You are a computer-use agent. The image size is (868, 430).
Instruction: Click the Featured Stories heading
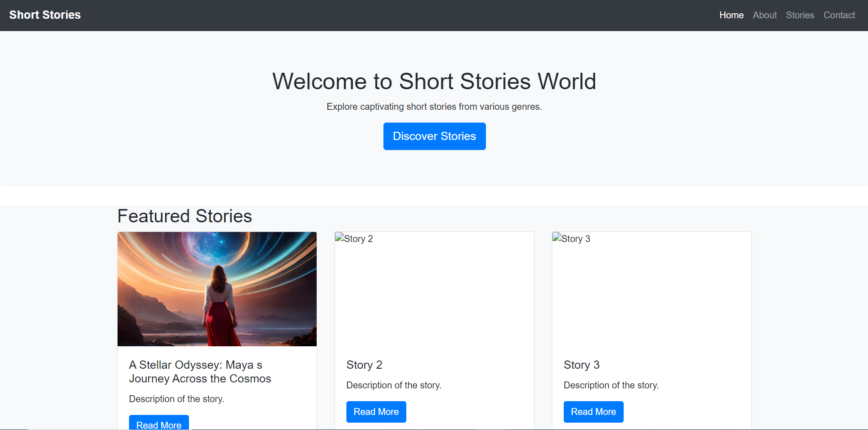(185, 216)
